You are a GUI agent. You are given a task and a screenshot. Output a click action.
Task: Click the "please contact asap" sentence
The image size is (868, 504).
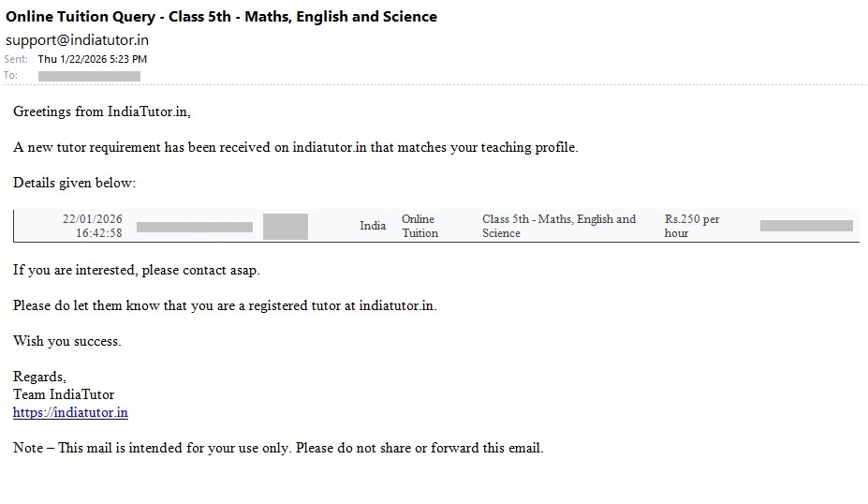pos(136,270)
